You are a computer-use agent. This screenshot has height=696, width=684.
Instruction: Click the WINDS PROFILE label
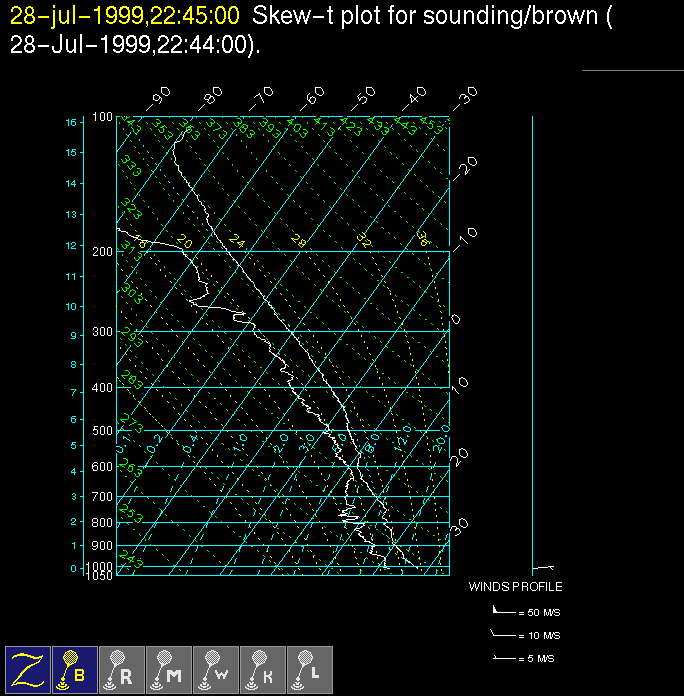[515, 587]
